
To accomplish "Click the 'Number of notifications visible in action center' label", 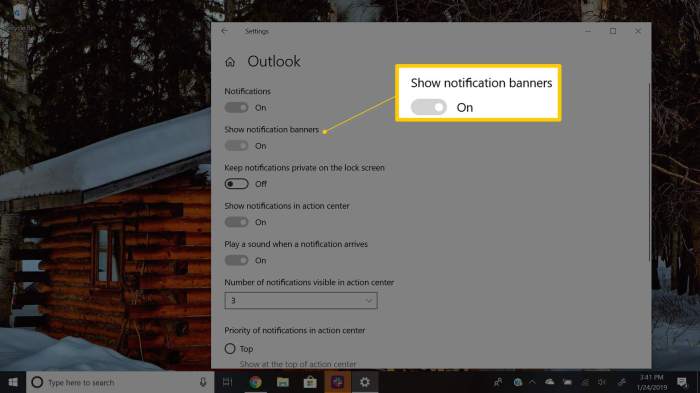I will coord(309,282).
